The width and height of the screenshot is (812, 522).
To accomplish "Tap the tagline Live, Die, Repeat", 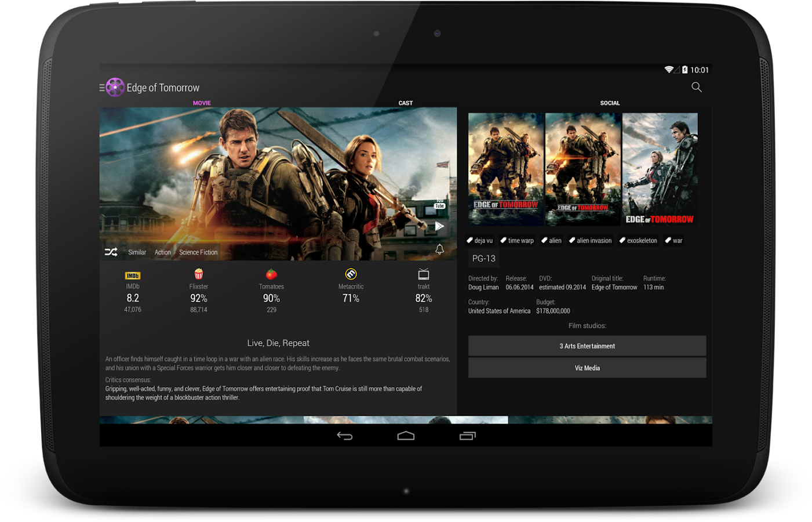I will [x=278, y=343].
